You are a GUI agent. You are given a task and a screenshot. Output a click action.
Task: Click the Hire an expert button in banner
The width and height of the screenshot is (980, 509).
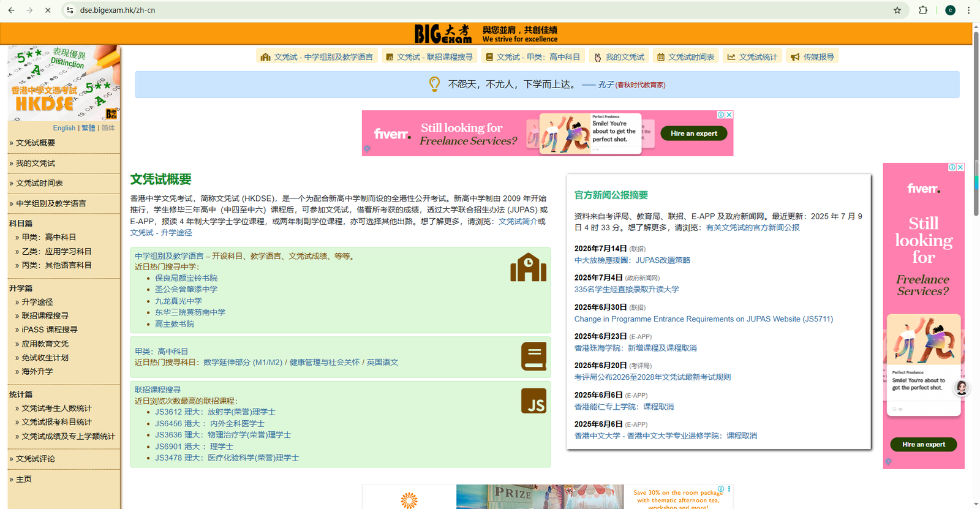tap(693, 134)
